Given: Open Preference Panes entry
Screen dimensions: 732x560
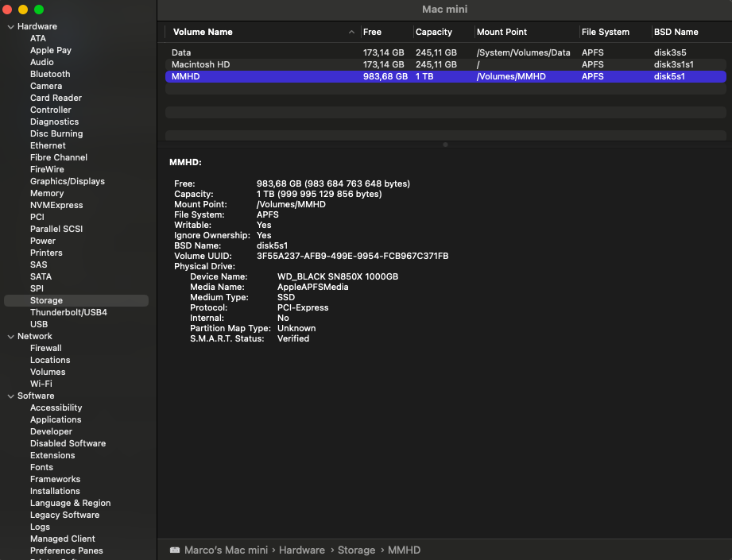Looking at the screenshot, I should [x=67, y=550].
